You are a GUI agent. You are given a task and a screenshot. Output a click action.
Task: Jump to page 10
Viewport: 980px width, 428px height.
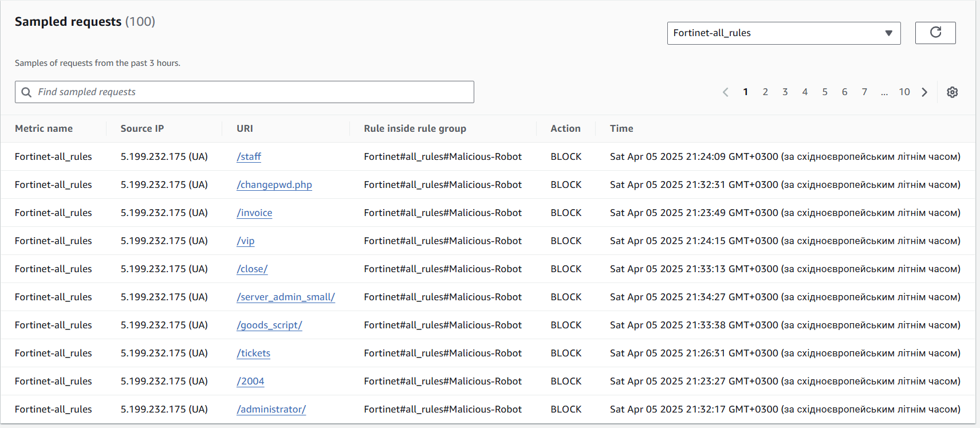904,92
